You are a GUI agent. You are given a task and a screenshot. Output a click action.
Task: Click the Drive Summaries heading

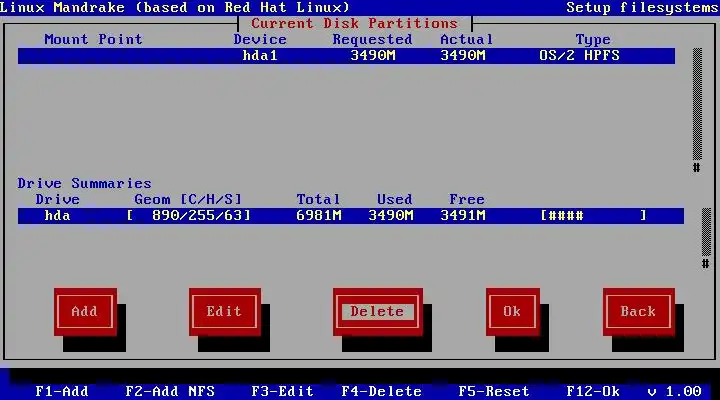[x=84, y=184]
